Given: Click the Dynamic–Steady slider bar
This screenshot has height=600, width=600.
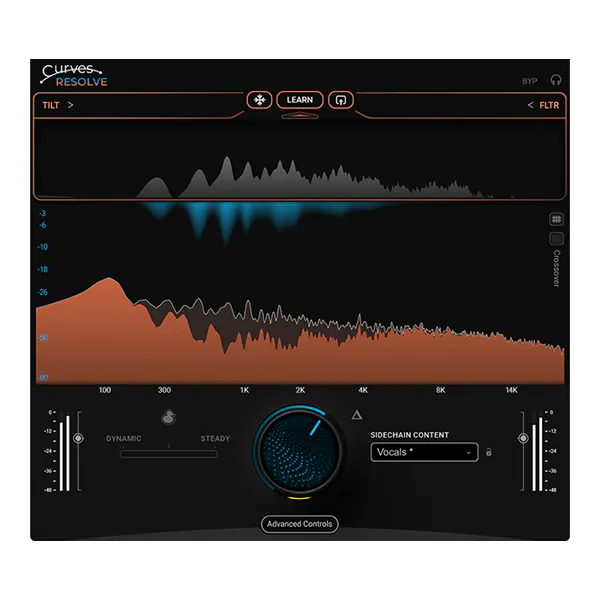Looking at the screenshot, I should [169, 454].
